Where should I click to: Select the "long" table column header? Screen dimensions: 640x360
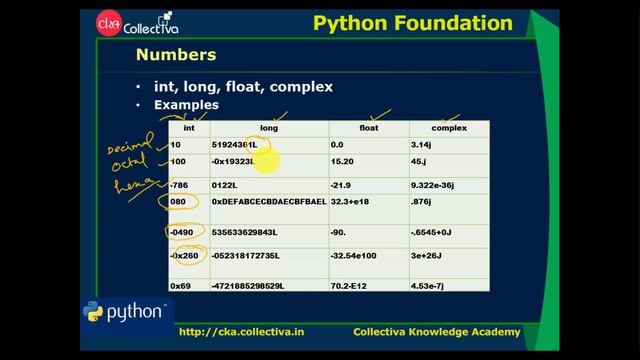tap(269, 128)
